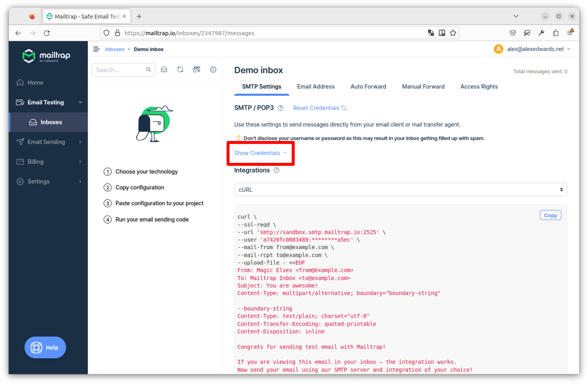Expand Show Credentials section
Image resolution: width=588 pixels, height=384 pixels.
(260, 153)
